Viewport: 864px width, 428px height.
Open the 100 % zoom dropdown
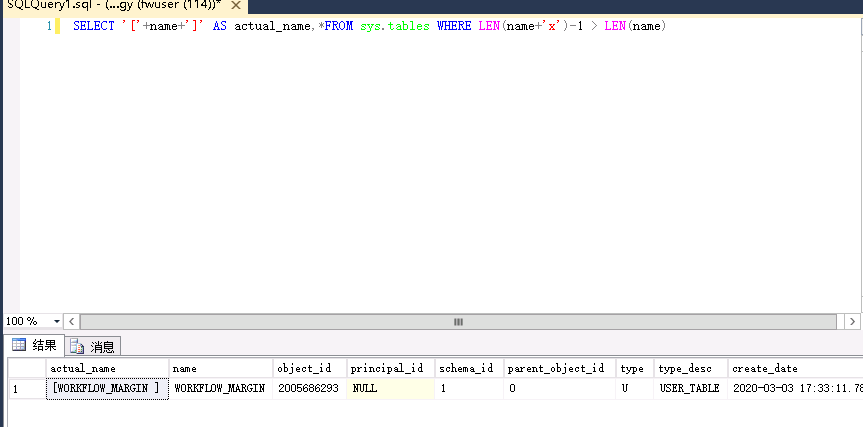[57, 321]
